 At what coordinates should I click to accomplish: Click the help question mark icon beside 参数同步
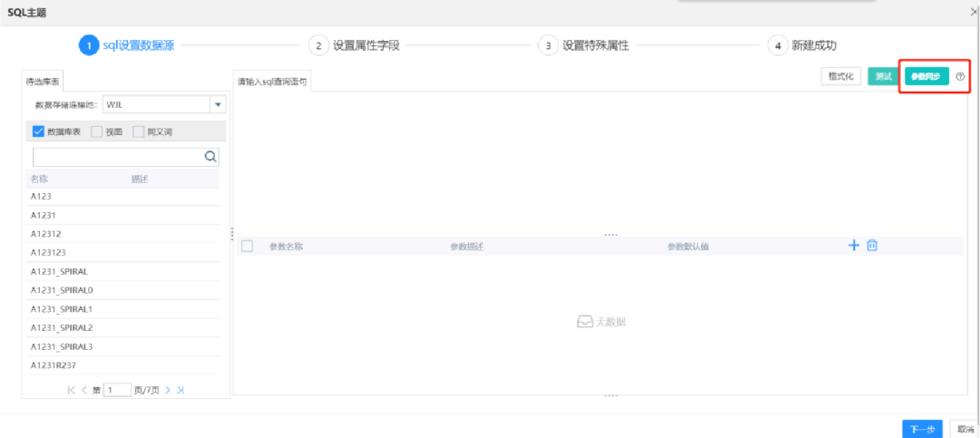click(960, 77)
